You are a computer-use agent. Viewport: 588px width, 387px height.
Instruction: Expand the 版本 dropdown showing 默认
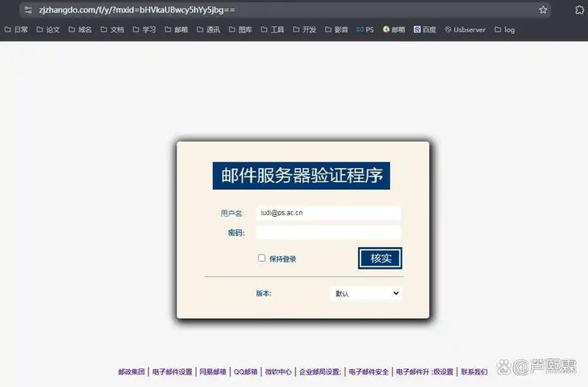click(x=366, y=293)
